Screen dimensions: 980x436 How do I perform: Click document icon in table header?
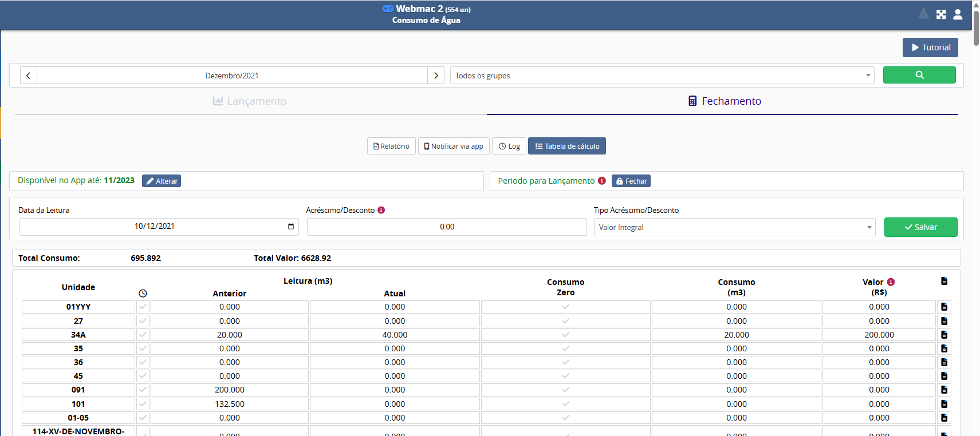click(944, 281)
